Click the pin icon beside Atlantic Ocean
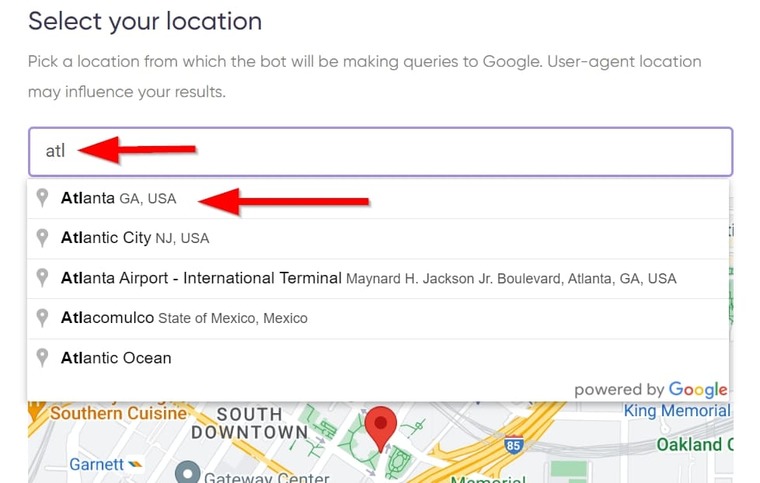This screenshot has height=483, width=760. (43, 358)
